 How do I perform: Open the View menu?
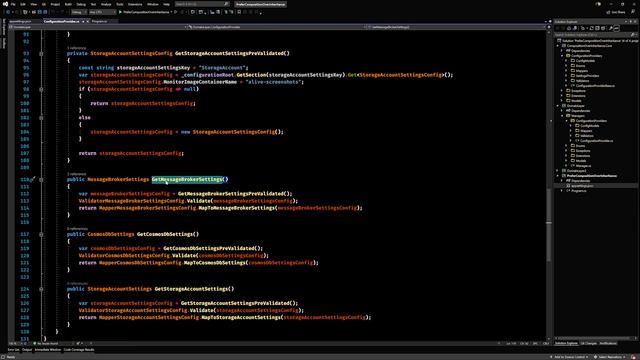point(33,4)
